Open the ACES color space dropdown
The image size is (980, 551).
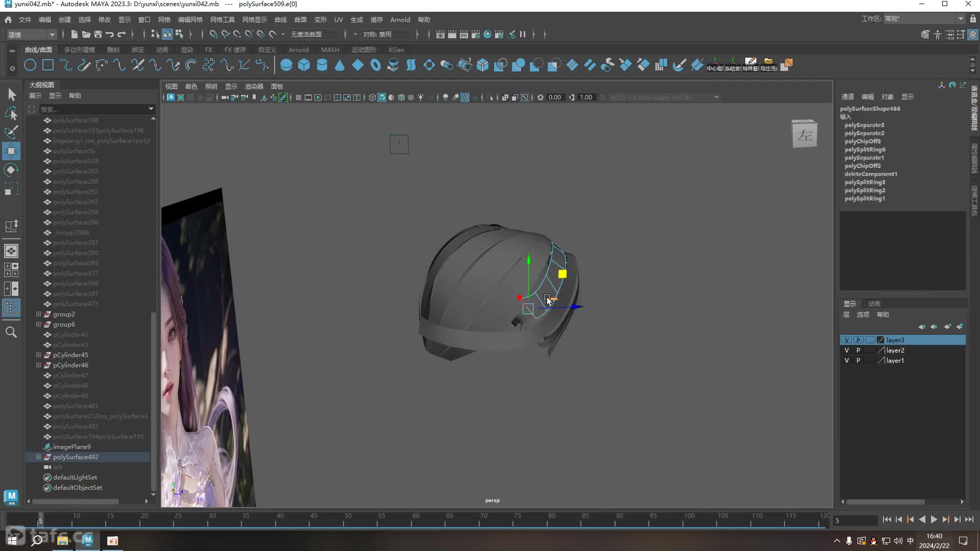click(x=665, y=97)
